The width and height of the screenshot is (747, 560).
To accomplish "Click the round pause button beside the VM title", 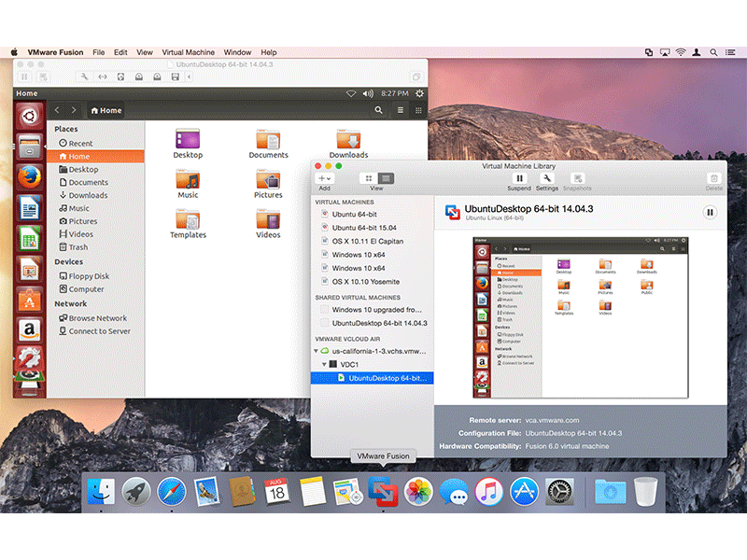I will click(x=710, y=213).
